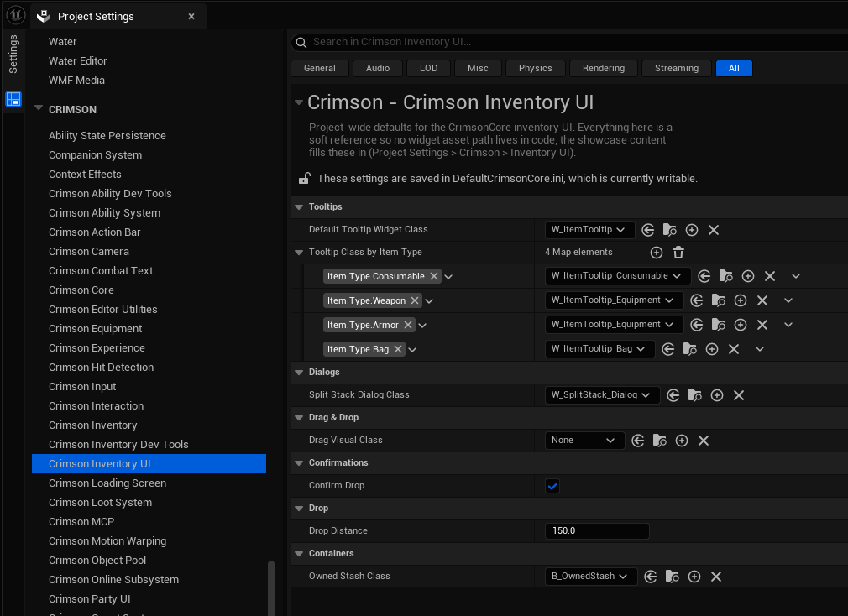Browse to Owned Stash Class asset
Viewport: 848px width, 616px height.
coord(673,577)
